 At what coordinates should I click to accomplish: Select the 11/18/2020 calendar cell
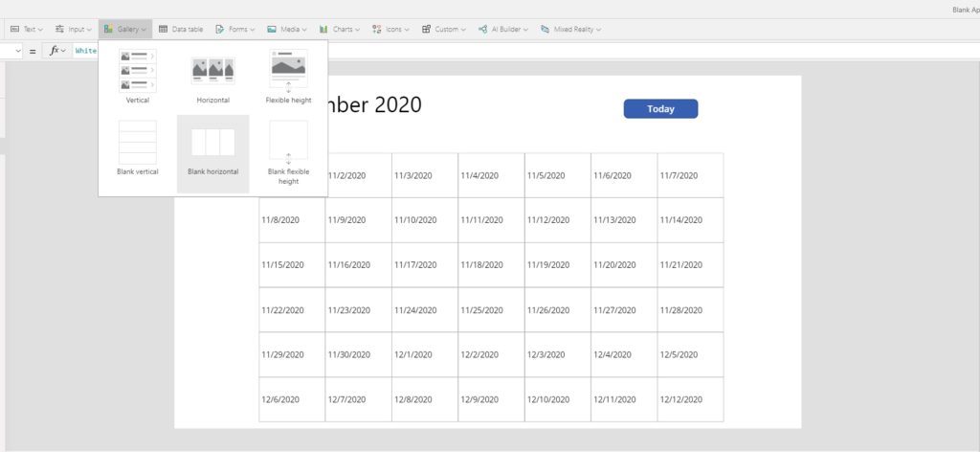click(491, 265)
